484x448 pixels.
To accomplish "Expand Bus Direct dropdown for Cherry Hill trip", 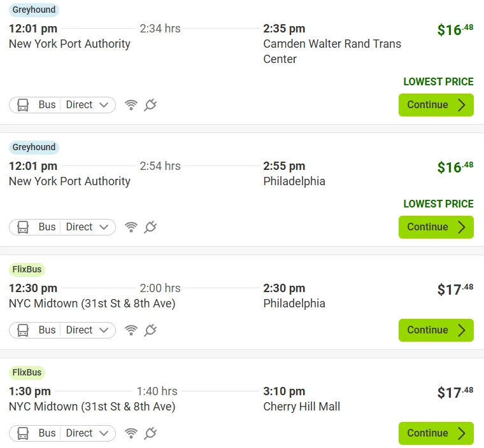I will click(x=62, y=433).
